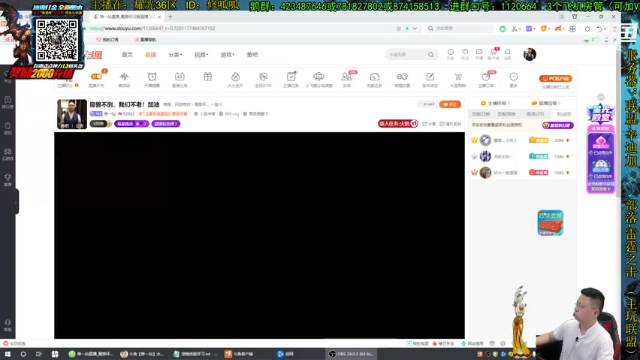Screen dimensions: 640x360
Task: Open a new browser tab with plus
Action: click(x=170, y=17)
